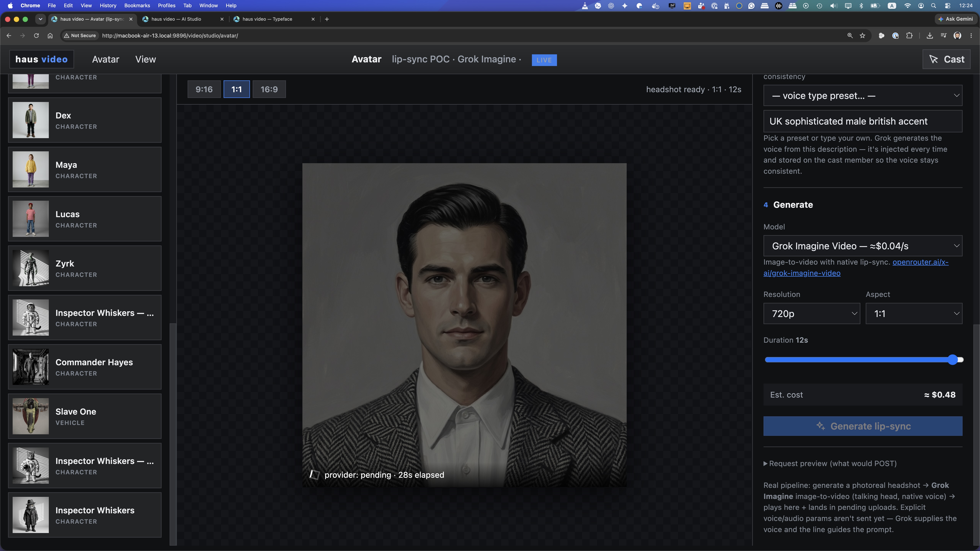Close the haus video AI Studio tab

pos(222,19)
